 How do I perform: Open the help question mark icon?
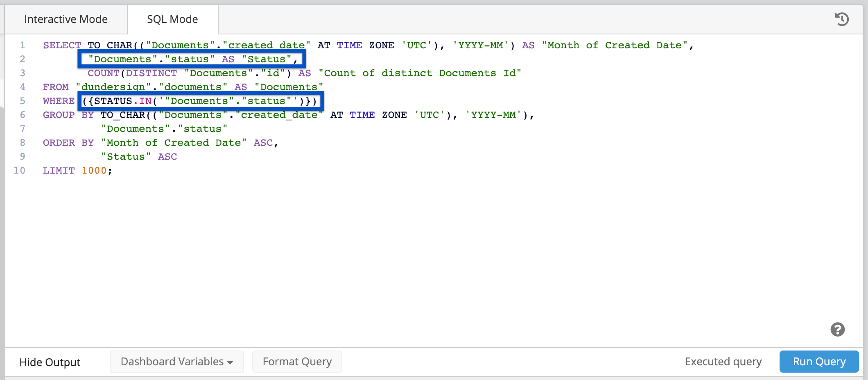click(838, 329)
